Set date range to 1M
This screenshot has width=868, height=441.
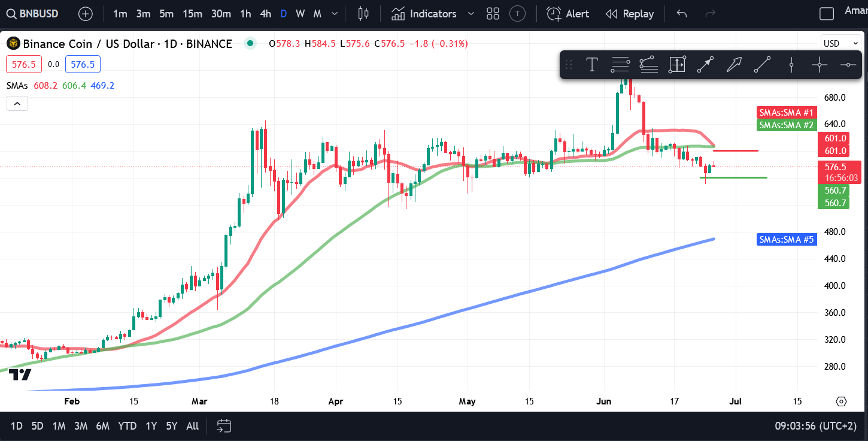click(59, 426)
